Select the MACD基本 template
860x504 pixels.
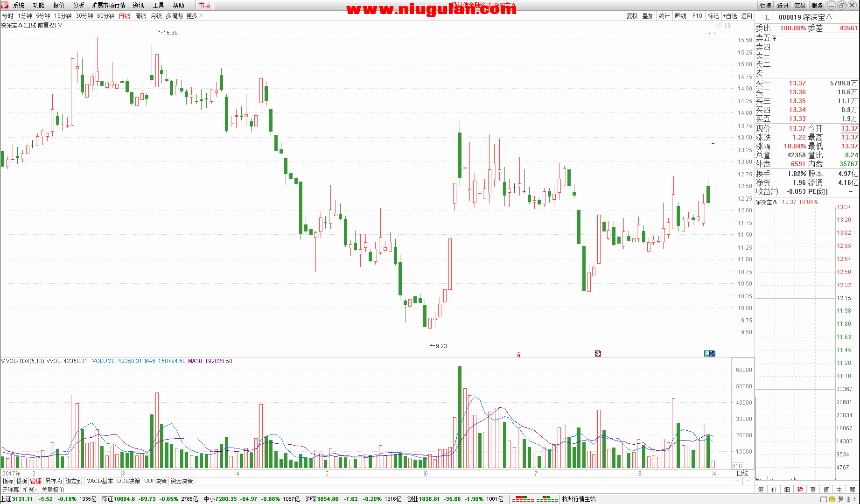point(100,481)
